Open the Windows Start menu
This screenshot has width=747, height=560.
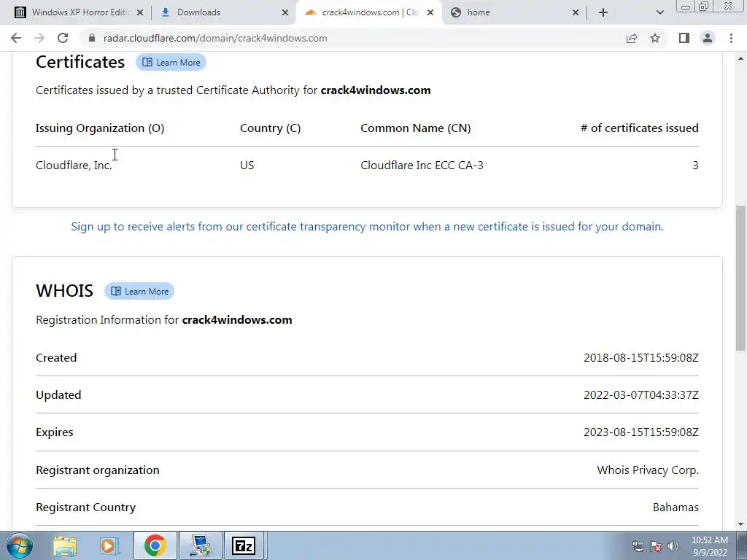pyautogui.click(x=19, y=545)
